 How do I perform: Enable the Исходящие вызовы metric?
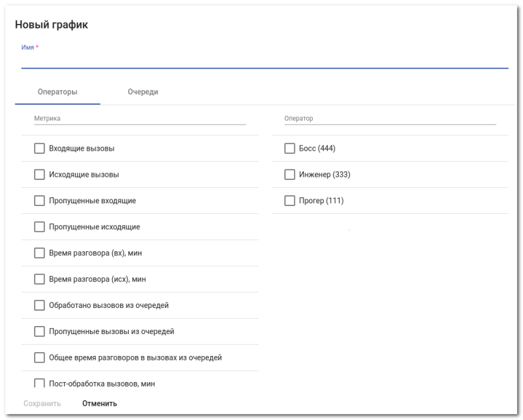[39, 175]
